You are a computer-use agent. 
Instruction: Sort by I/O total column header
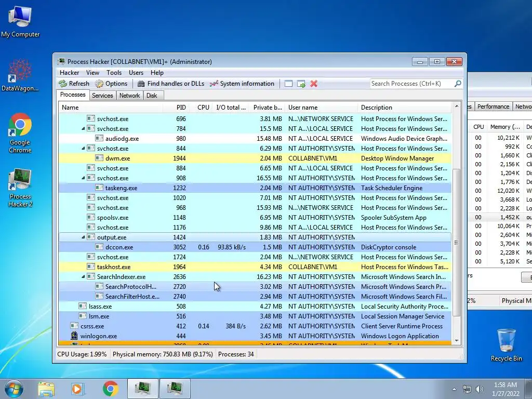click(x=231, y=108)
